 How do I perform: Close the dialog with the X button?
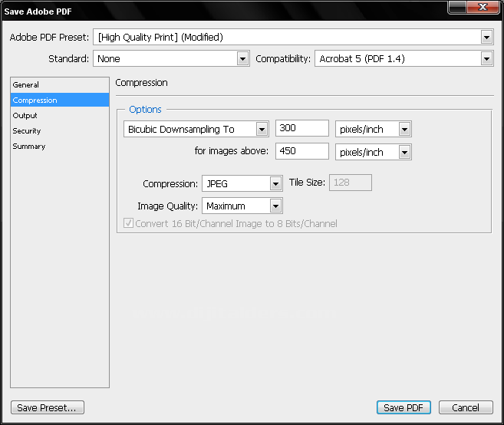(x=483, y=7)
